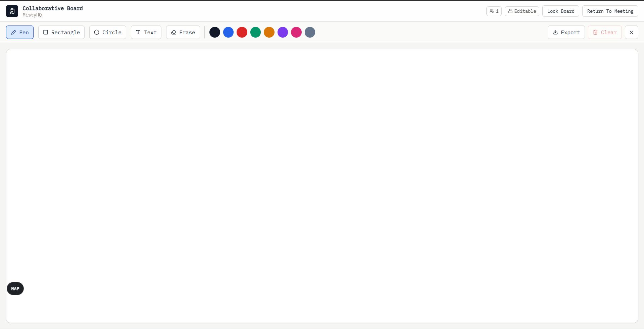Select the orange color swatch

(x=269, y=32)
